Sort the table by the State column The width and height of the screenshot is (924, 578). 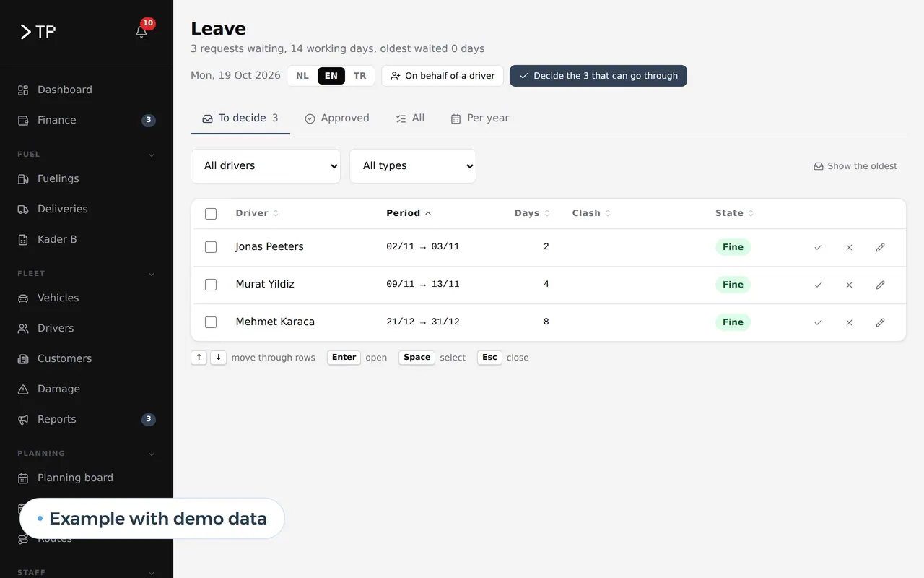coord(735,213)
